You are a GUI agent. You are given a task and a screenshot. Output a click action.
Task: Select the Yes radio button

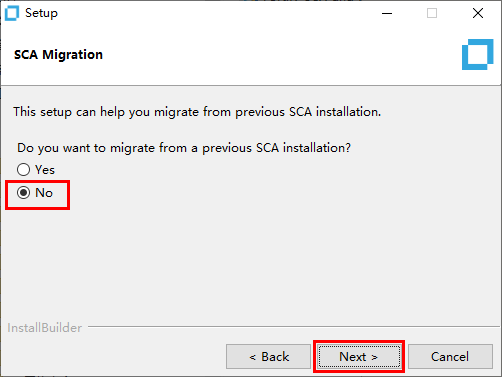[23, 170]
